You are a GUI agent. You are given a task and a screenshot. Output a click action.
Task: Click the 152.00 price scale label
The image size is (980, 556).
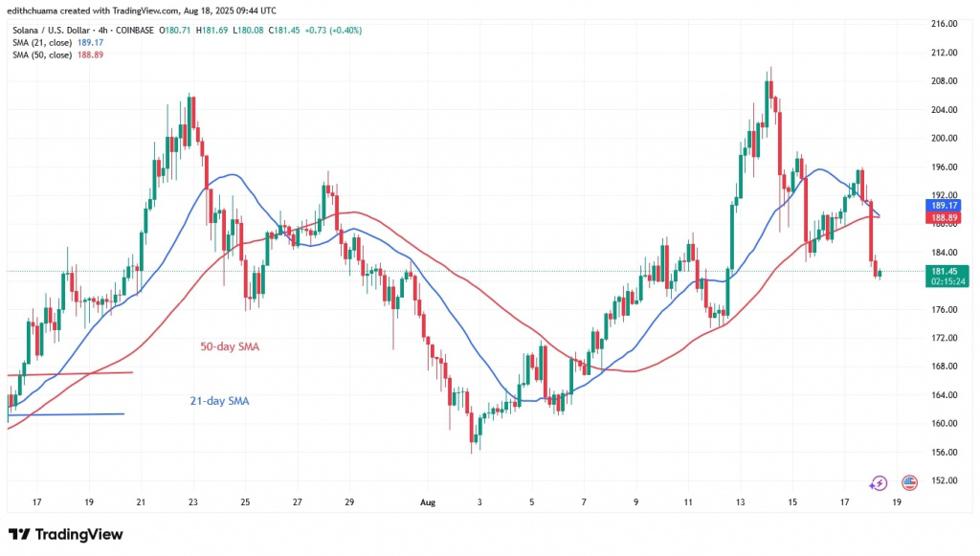point(946,480)
